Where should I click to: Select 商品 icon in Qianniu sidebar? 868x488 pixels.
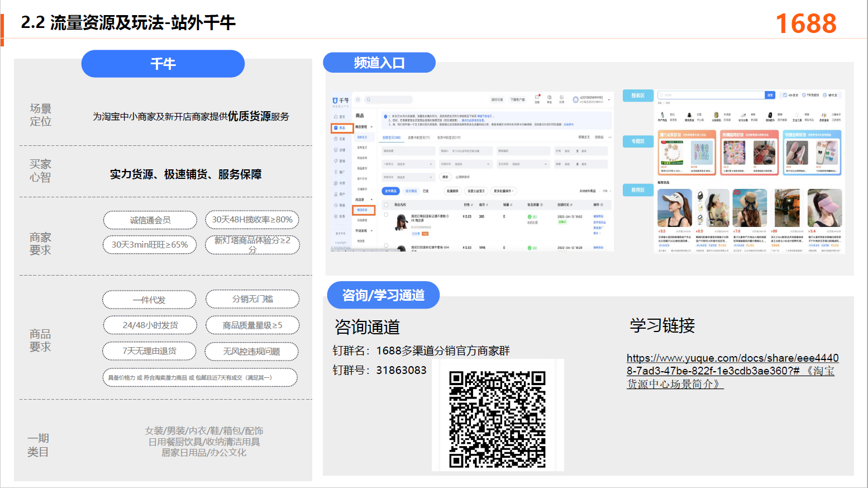pyautogui.click(x=336, y=127)
